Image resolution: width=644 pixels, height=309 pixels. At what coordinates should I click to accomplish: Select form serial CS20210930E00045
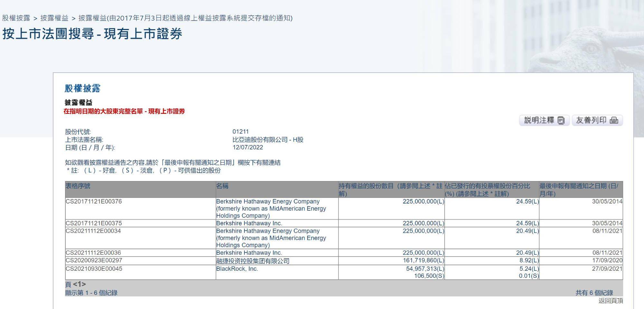click(94, 269)
